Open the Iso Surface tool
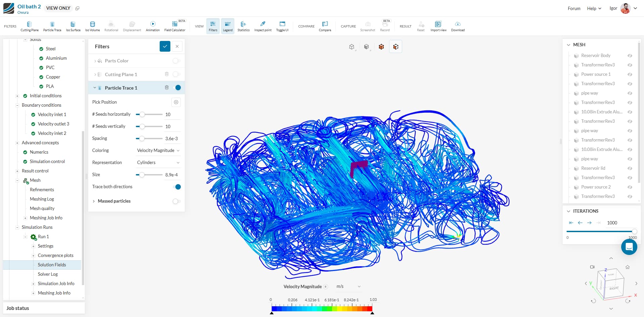The width and height of the screenshot is (644, 317). [73, 26]
